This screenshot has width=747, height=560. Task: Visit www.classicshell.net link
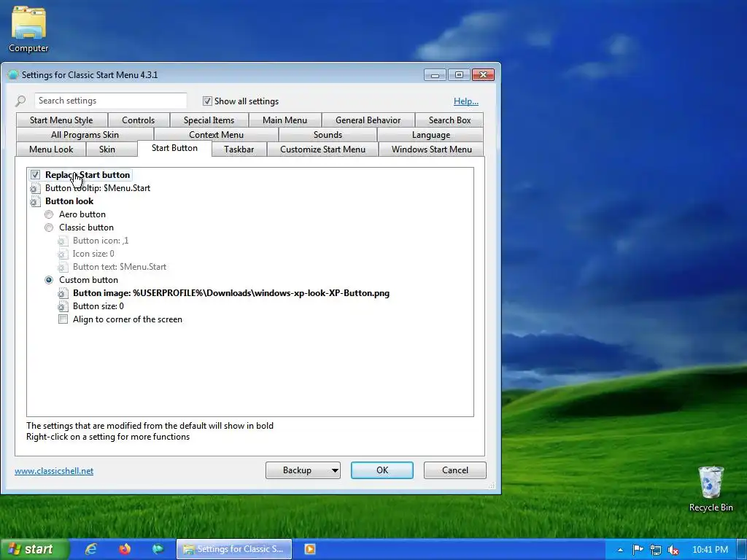pos(54,471)
